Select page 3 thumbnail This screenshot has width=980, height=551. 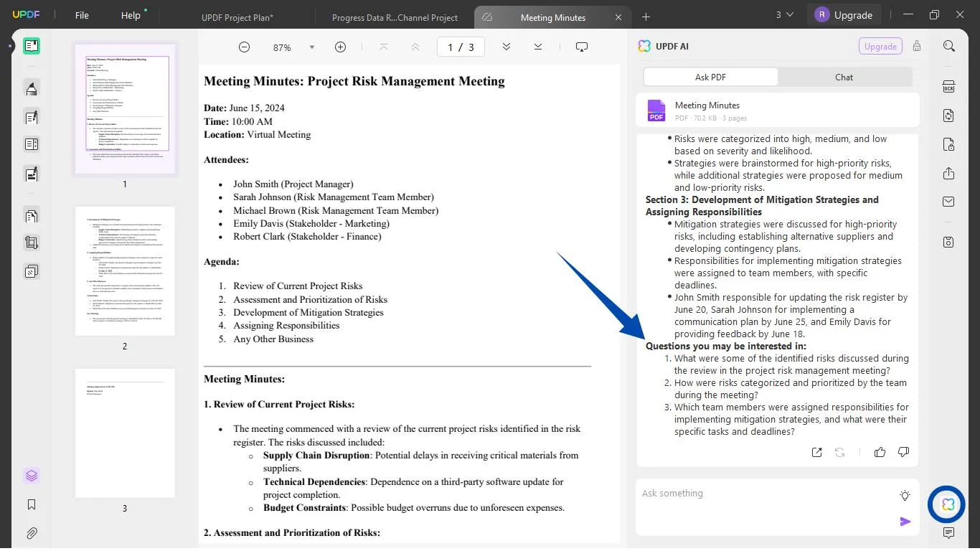coord(125,433)
